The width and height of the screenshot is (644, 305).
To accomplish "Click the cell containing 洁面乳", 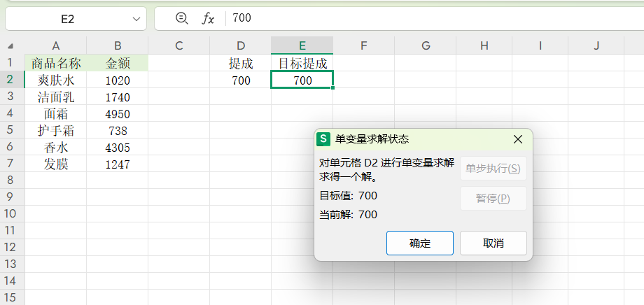I will (x=56, y=97).
